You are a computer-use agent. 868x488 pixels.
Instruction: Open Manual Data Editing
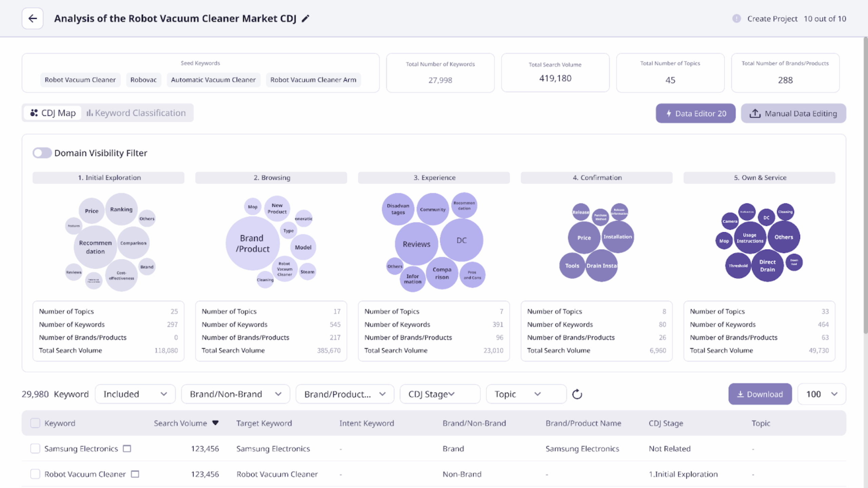pyautogui.click(x=793, y=114)
